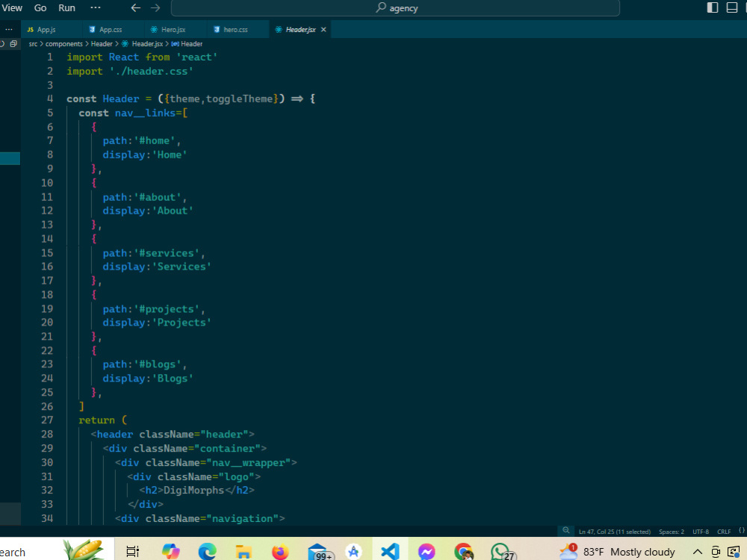The image size is (747, 560).
Task: Open Google Chrome from the taskbar
Action: (x=463, y=552)
